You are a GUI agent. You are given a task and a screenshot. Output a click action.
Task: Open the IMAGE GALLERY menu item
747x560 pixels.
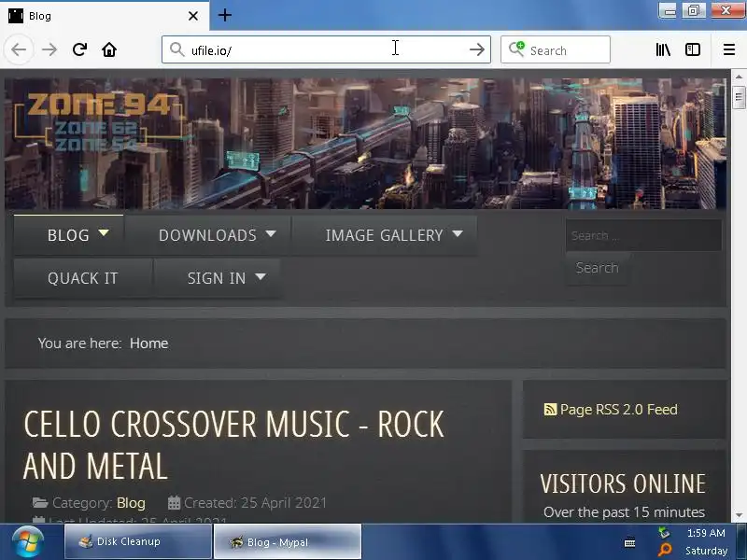pos(384,235)
